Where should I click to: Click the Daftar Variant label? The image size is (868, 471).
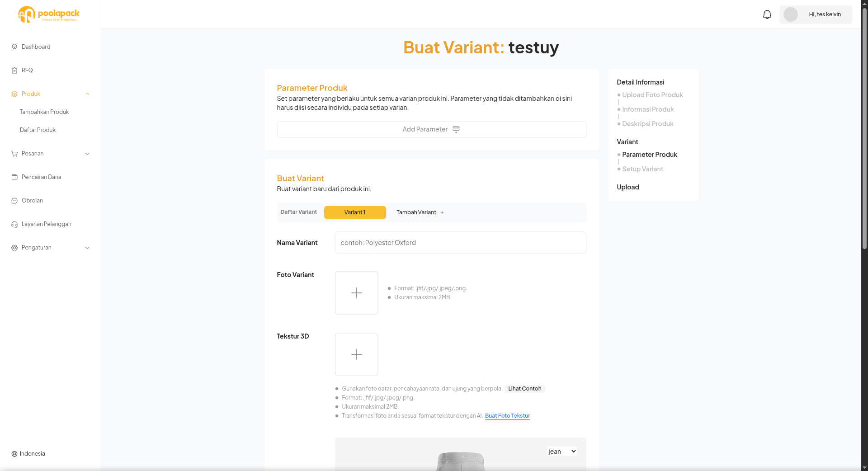tap(298, 212)
